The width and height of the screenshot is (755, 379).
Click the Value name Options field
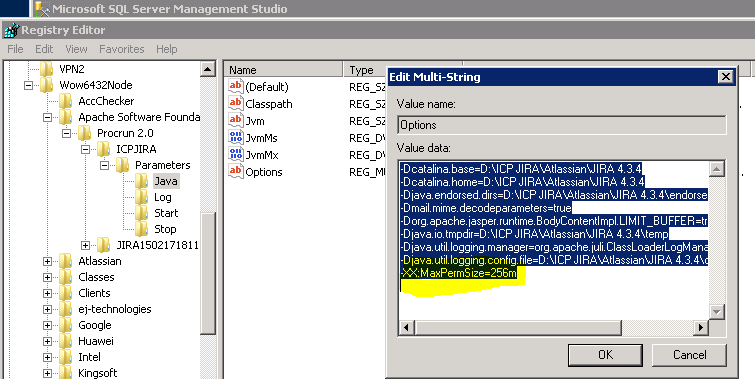click(x=562, y=125)
